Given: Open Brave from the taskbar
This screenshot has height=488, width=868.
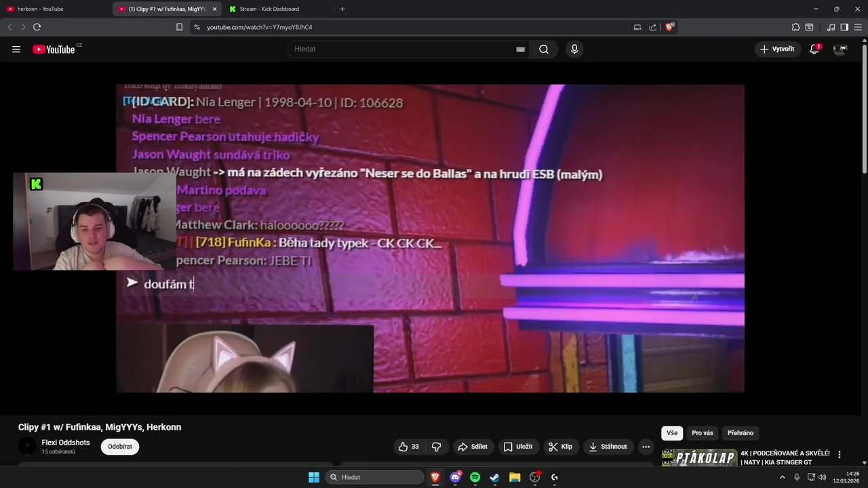Looking at the screenshot, I should pos(435,477).
